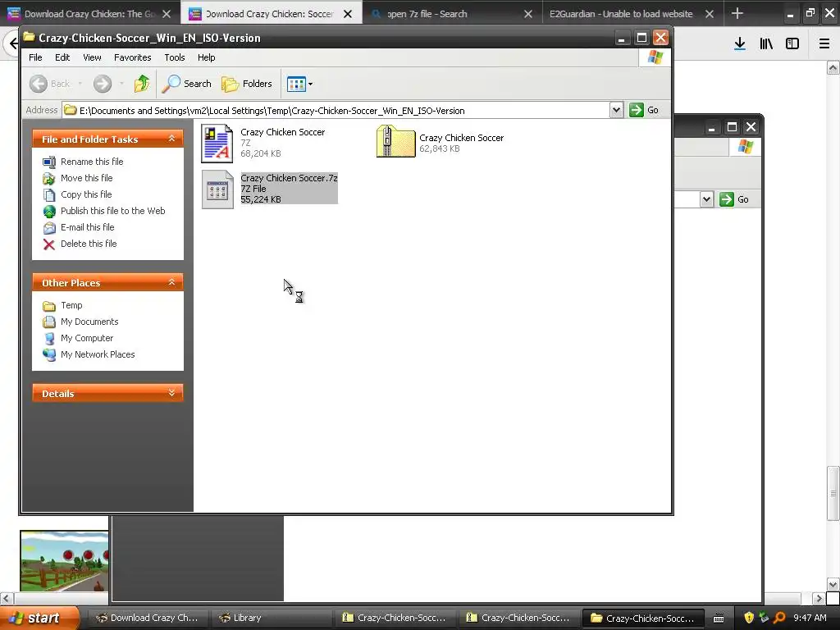Click the keyboard icon in system tray
This screenshot has width=840, height=630.
(719, 619)
